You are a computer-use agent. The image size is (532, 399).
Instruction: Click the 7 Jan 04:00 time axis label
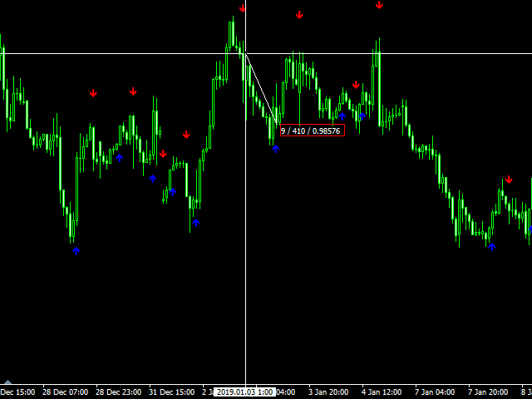click(x=435, y=392)
